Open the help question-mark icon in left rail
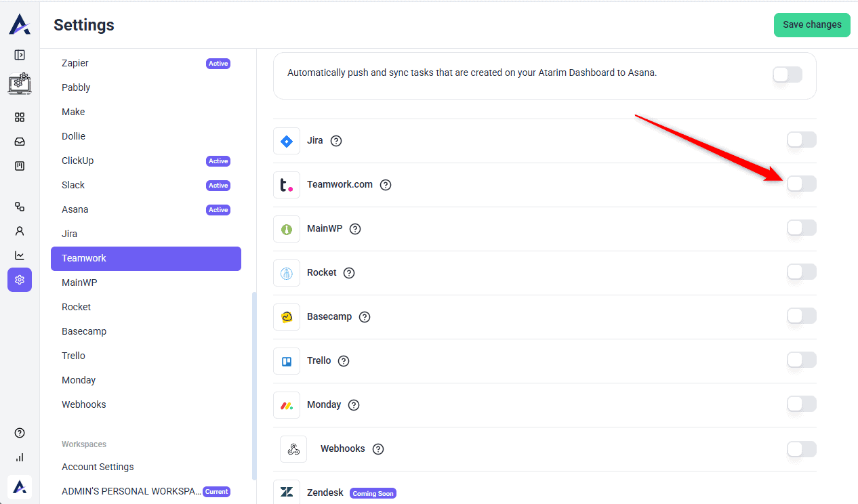The image size is (858, 504). (x=20, y=433)
